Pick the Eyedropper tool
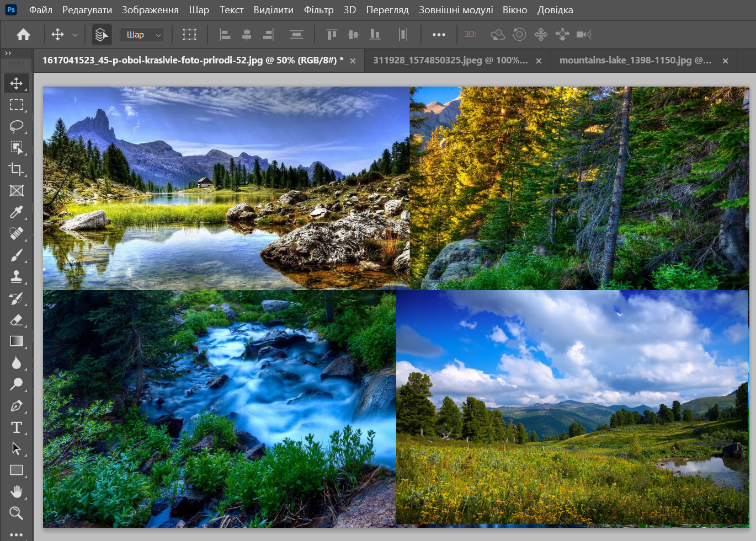This screenshot has height=541, width=756. pos(16,212)
